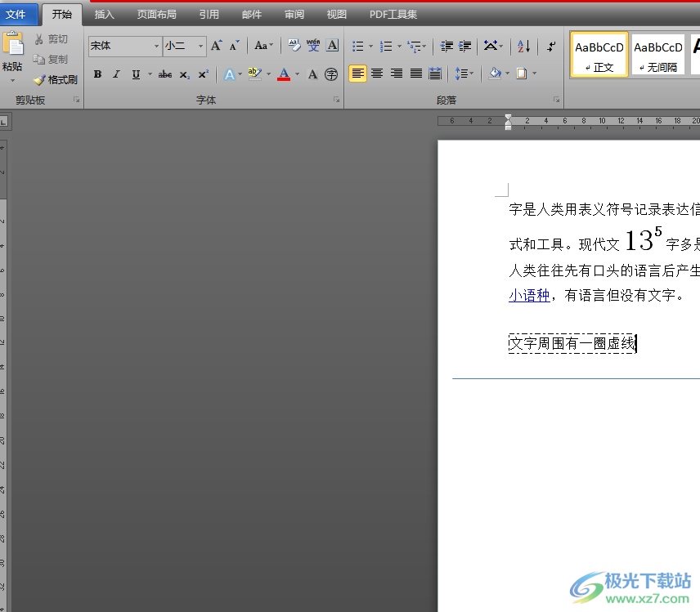
Task: Open the phonetic guide (wén) tool
Action: tap(313, 46)
